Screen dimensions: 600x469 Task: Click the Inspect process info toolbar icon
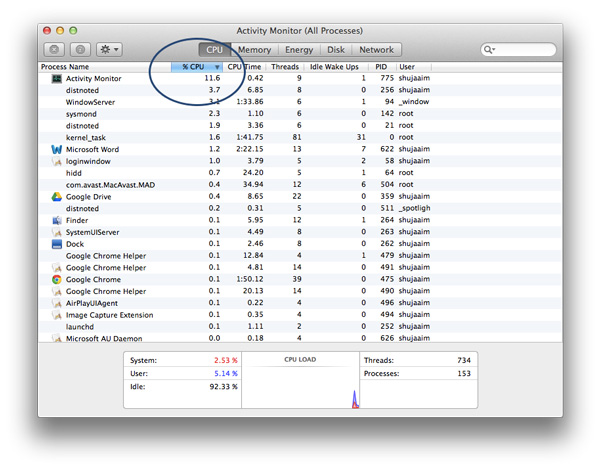80,50
